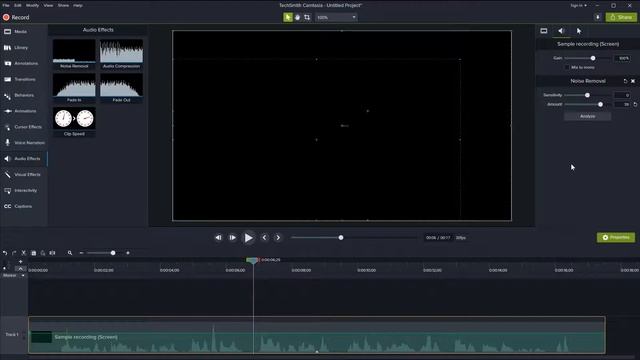This screenshot has width=640, height=360.
Task: Click the download icon beside Share
Action: tap(598, 17)
